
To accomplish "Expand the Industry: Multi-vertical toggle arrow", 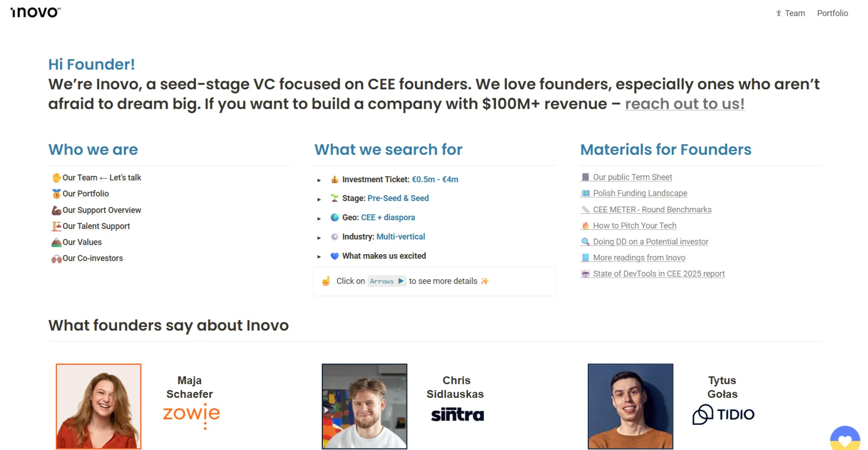I will (319, 238).
